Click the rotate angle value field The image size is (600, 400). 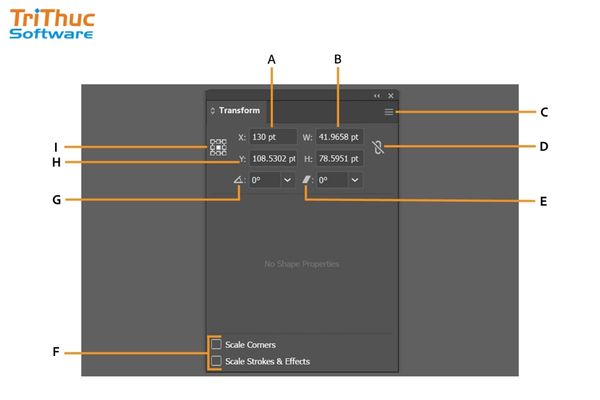(x=263, y=180)
